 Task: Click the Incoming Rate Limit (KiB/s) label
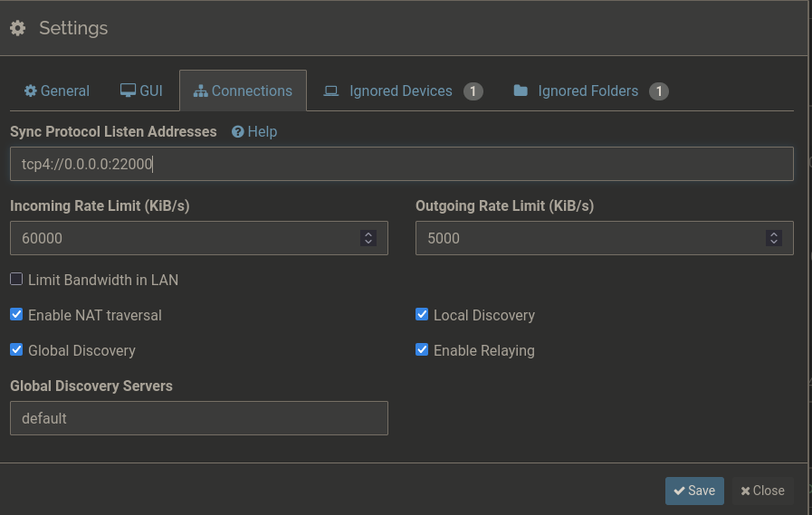100,206
